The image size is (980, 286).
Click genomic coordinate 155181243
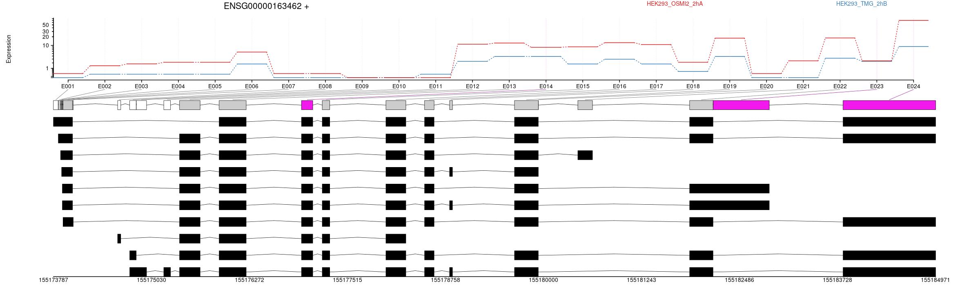641,280
